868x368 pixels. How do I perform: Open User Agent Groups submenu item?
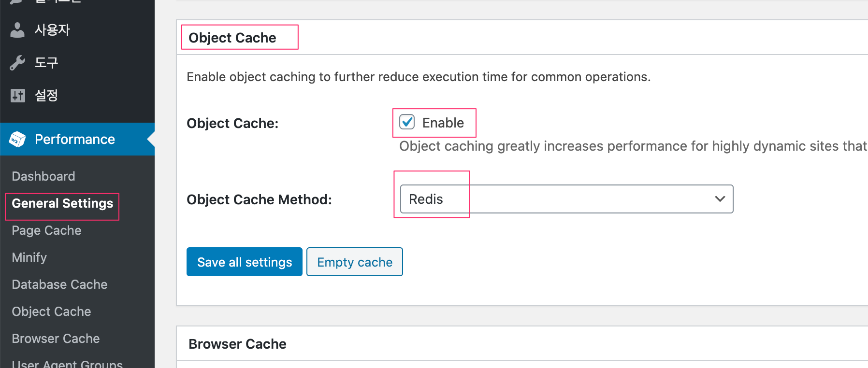pyautogui.click(x=67, y=364)
